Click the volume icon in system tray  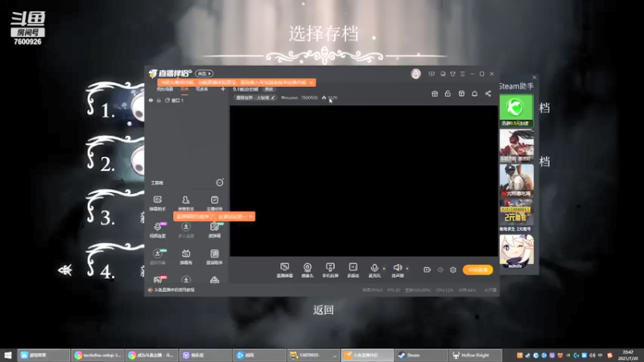(592, 355)
